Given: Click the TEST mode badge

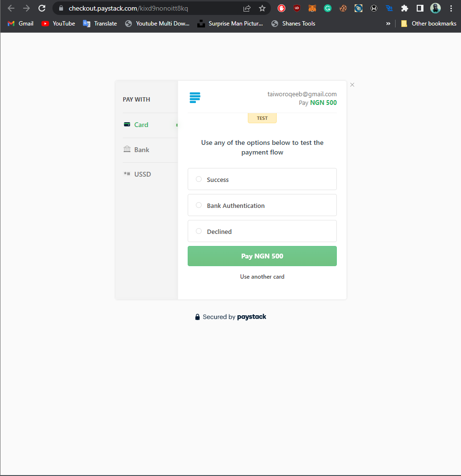Looking at the screenshot, I should coord(262,117).
